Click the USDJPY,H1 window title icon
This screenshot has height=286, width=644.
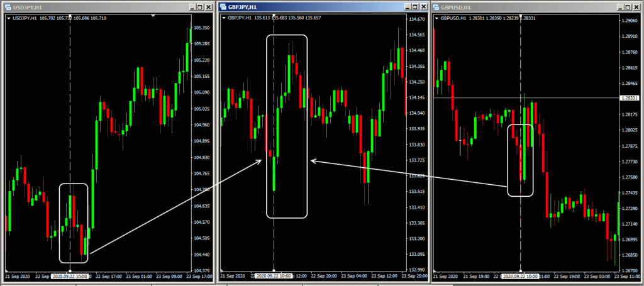click(7, 7)
